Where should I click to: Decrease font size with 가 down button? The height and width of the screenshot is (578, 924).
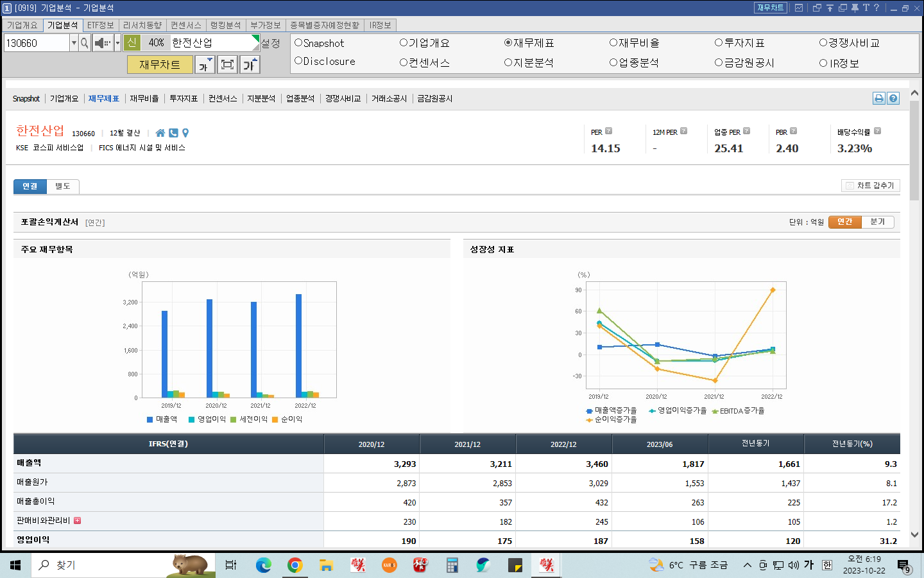pyautogui.click(x=205, y=64)
